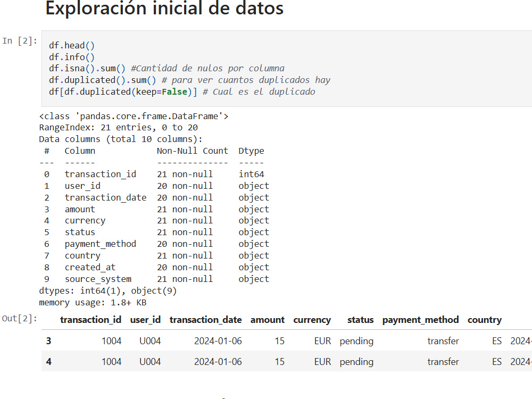The width and height of the screenshot is (532, 399).
Task: Click the 'dtypes: int64(1), object(9)' line
Action: pyautogui.click(x=108, y=291)
